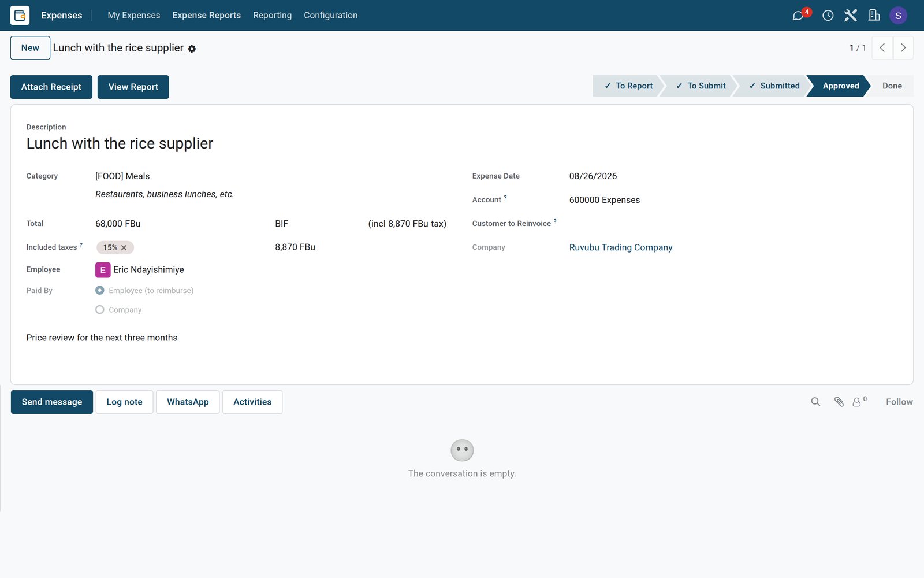Image resolution: width=924 pixels, height=578 pixels.
Task: Open the gear actions menu beside title
Action: click(192, 49)
